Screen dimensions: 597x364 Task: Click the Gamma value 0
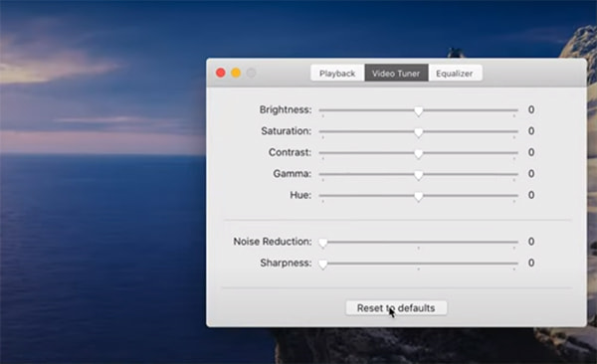point(531,174)
